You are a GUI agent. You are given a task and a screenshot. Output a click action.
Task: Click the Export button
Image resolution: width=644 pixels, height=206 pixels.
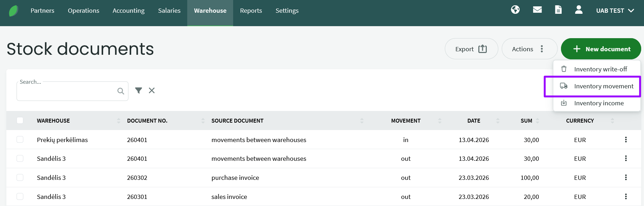[471, 49]
